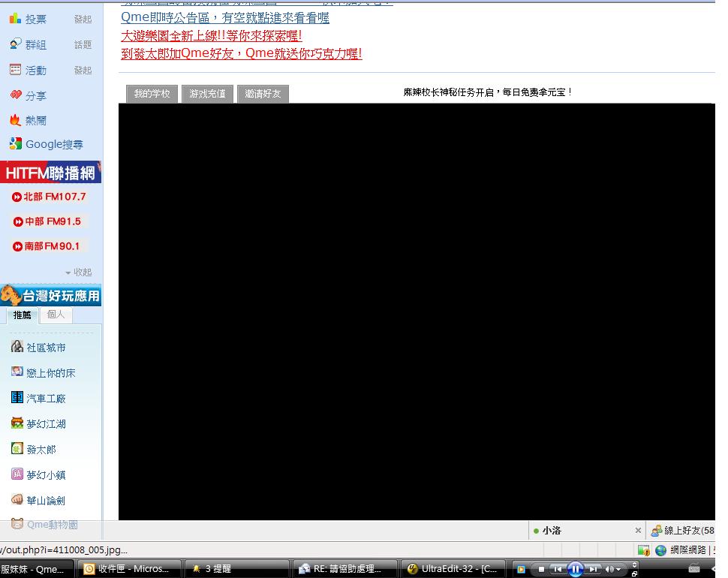This screenshot has height=578, width=728.
Task: Click the 網際網路 globe icon
Action: tap(660, 551)
